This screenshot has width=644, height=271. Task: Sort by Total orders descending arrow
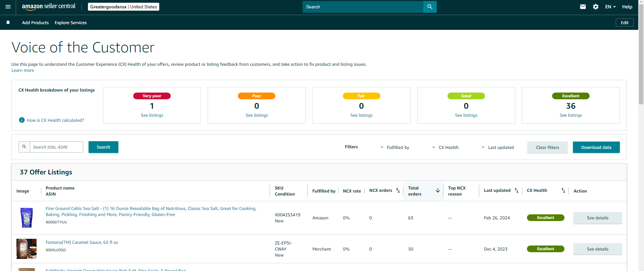coord(438,191)
